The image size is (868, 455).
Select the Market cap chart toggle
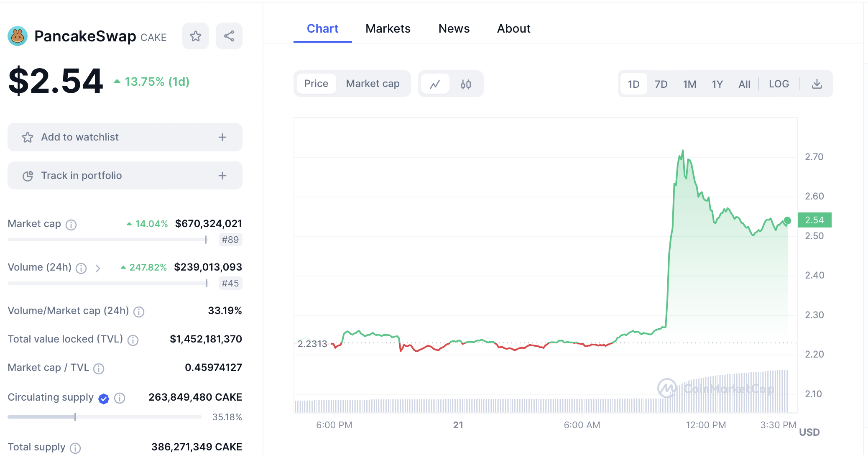373,84
